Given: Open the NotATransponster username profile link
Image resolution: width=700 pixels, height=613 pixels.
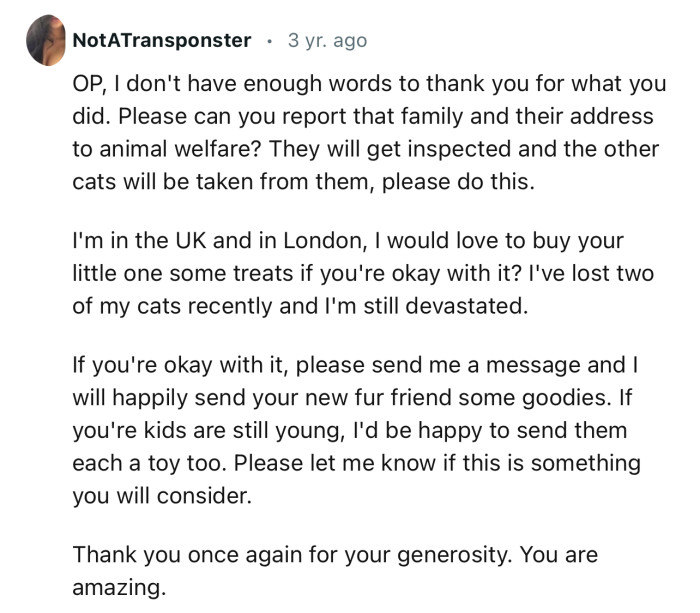Looking at the screenshot, I should click(x=162, y=41).
